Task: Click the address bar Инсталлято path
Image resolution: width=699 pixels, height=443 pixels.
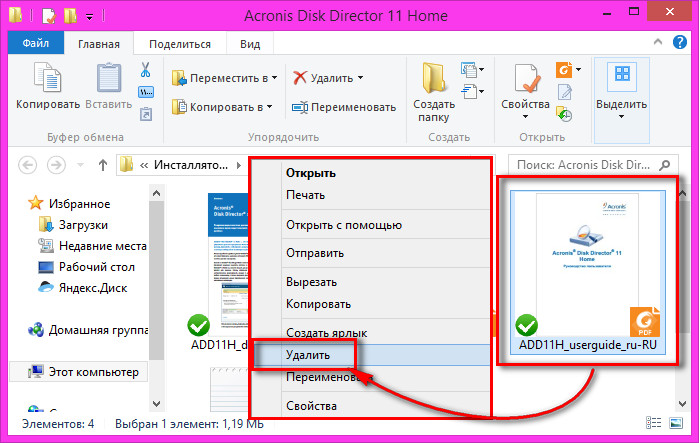Action: pyautogui.click(x=191, y=165)
